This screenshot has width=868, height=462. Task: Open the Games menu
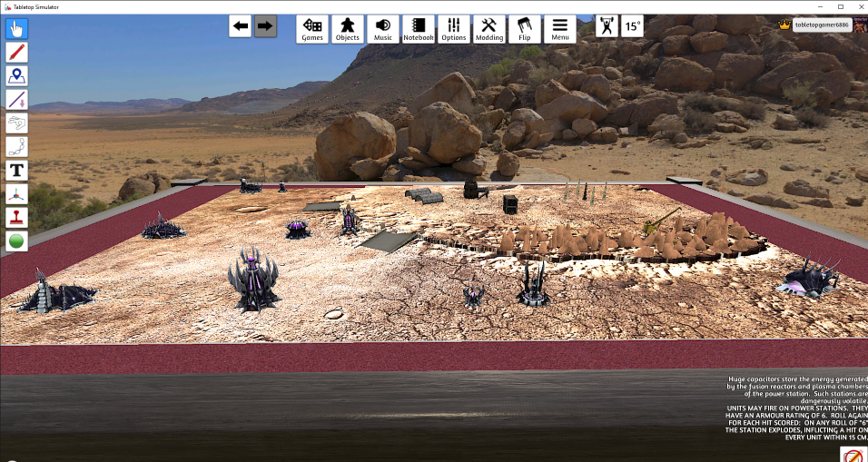312,29
